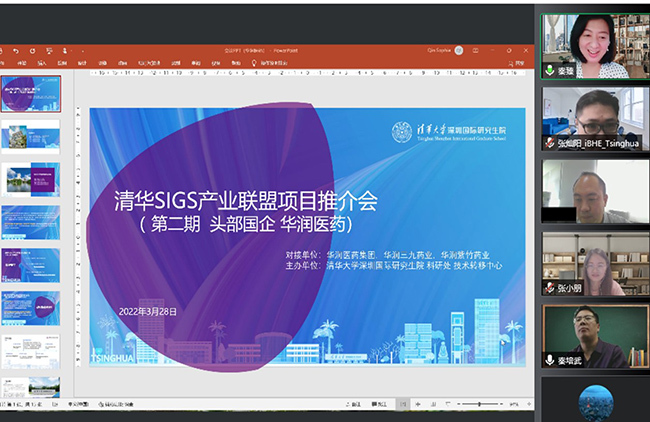Screen dimensions: 650x422
Task: Toggle the Comments pane button in status bar
Action: [x=379, y=404]
